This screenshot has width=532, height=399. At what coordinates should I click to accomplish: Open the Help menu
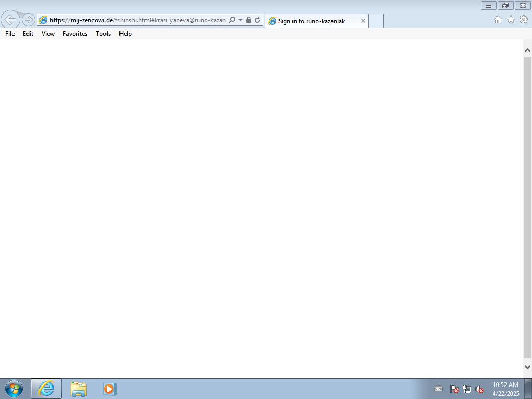(125, 34)
